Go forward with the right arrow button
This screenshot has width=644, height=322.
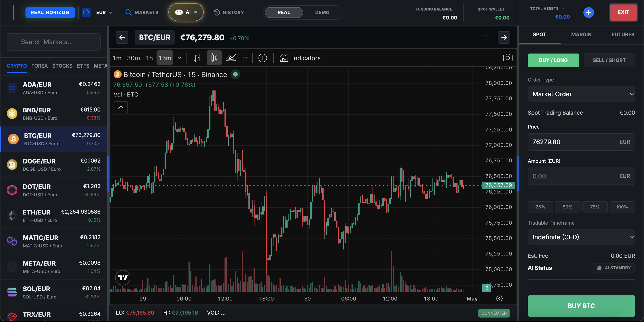pyautogui.click(x=504, y=37)
